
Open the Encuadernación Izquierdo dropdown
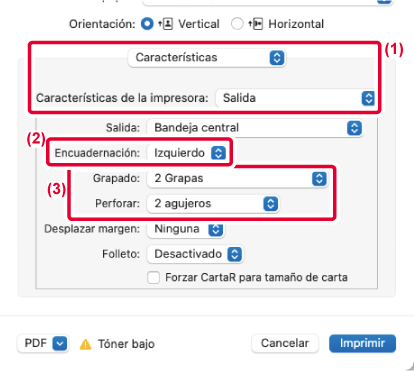(x=187, y=153)
